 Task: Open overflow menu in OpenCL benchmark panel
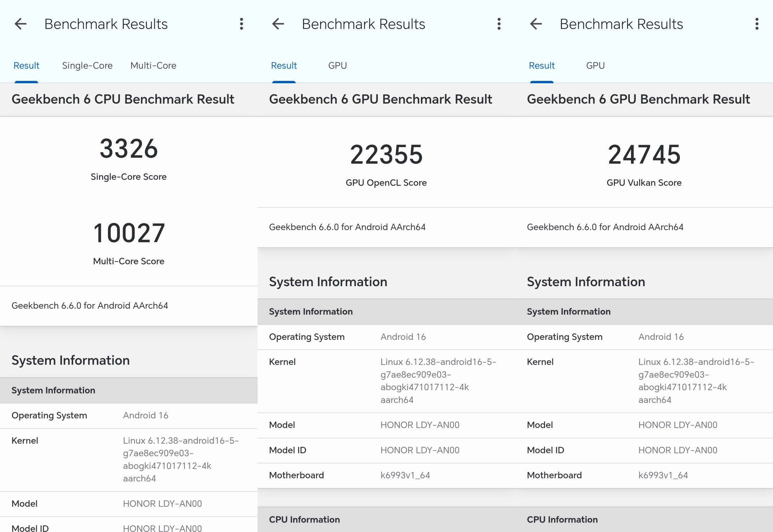click(499, 24)
